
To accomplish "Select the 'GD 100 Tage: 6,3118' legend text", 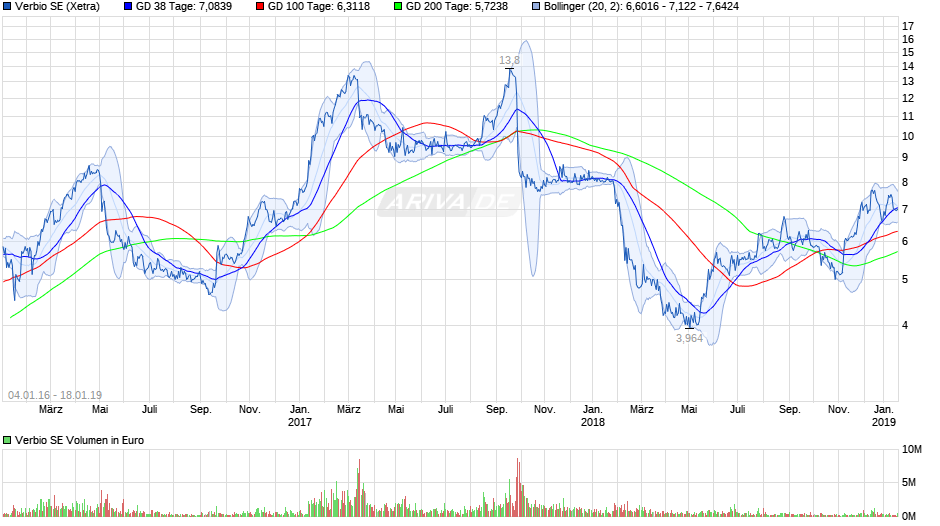I will pyautogui.click(x=318, y=7).
